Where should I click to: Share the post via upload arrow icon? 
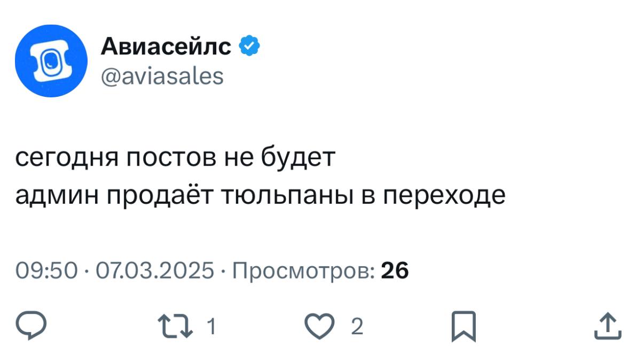608,326
